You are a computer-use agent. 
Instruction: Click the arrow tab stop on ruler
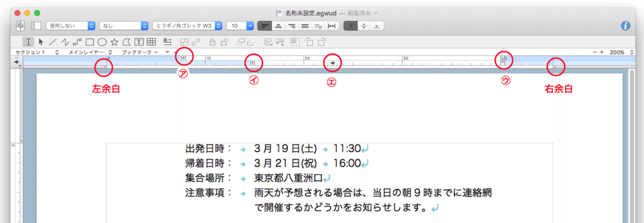point(333,63)
